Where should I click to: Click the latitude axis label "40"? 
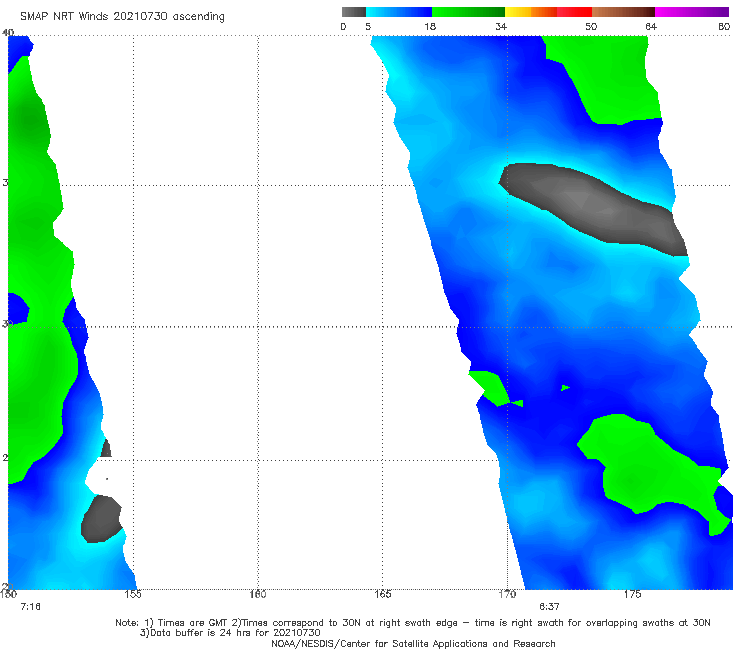[8, 33]
